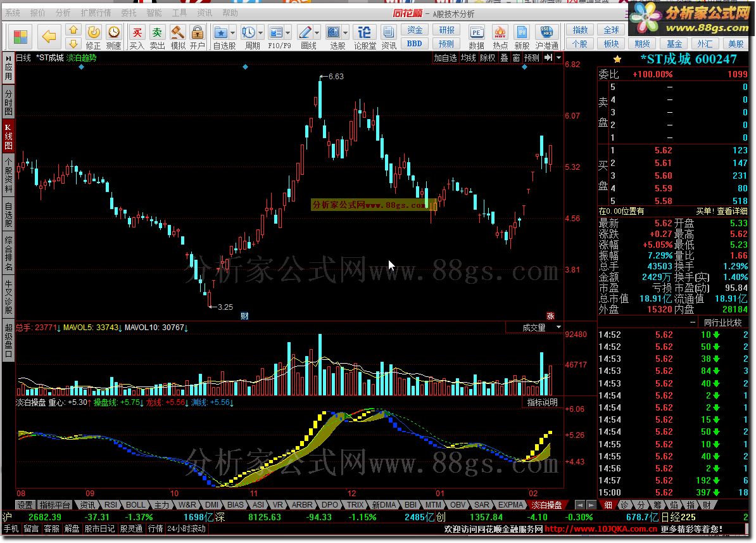Expand the 画线 dropdown arrow
Screen dimensions: 756x543
click(x=317, y=33)
